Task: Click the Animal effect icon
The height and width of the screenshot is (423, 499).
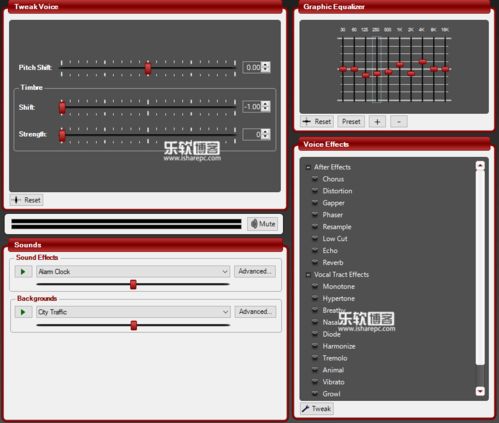Action: click(x=315, y=370)
